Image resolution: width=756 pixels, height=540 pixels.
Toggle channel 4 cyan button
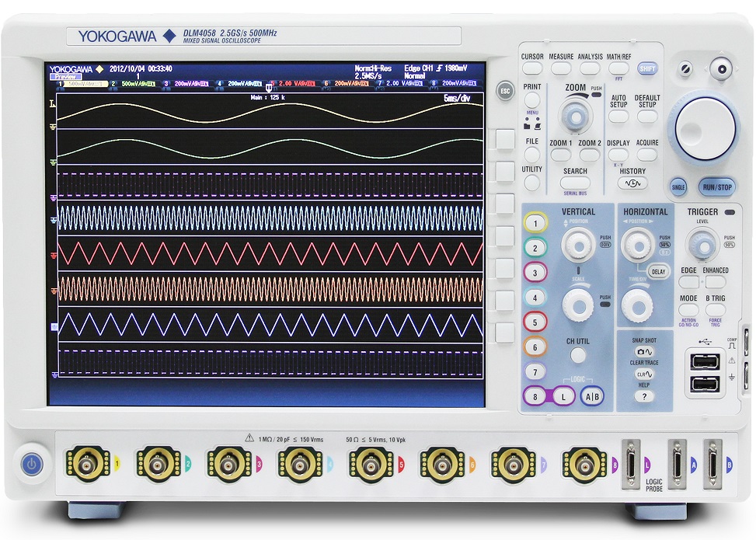pos(535,298)
